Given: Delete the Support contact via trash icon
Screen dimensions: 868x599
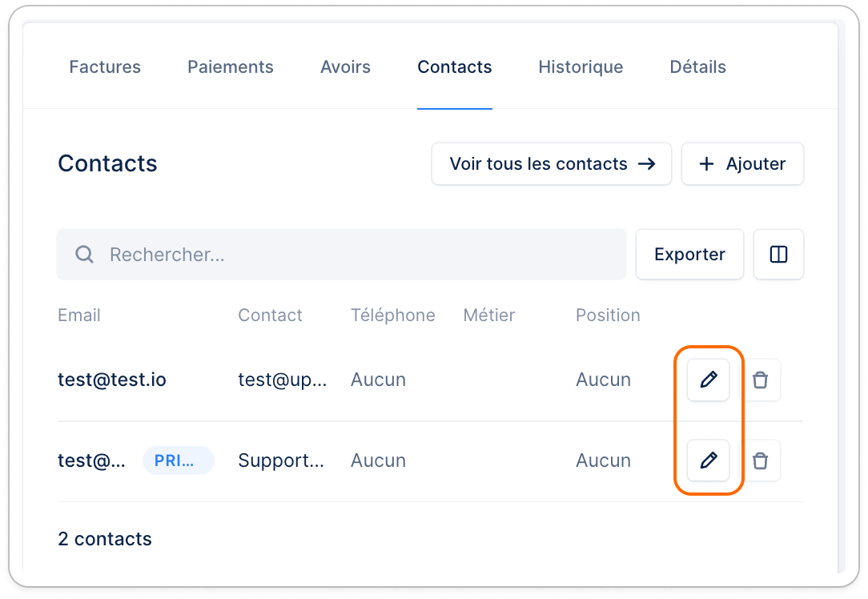Looking at the screenshot, I should coord(760,460).
